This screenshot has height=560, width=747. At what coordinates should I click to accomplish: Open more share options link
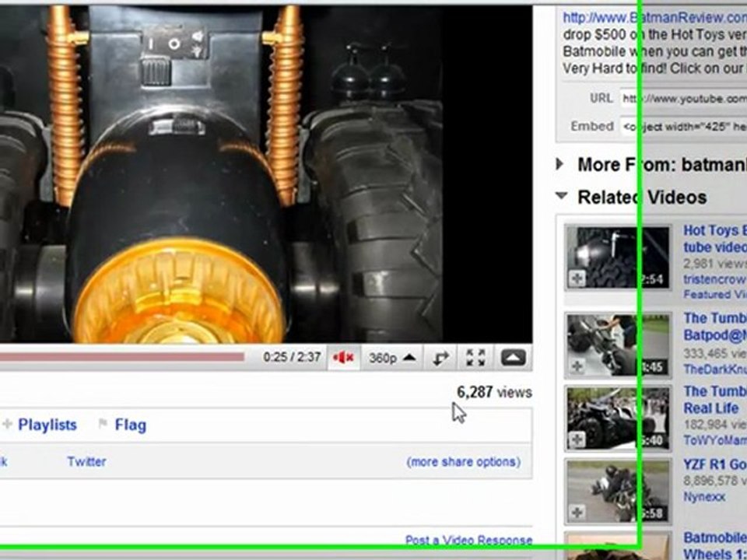click(463, 462)
